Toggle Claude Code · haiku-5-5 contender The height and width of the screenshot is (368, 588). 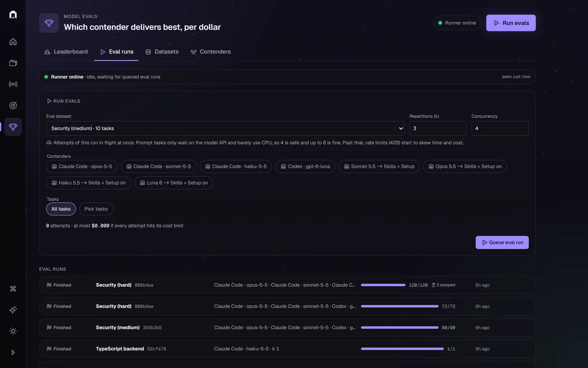[x=236, y=166]
